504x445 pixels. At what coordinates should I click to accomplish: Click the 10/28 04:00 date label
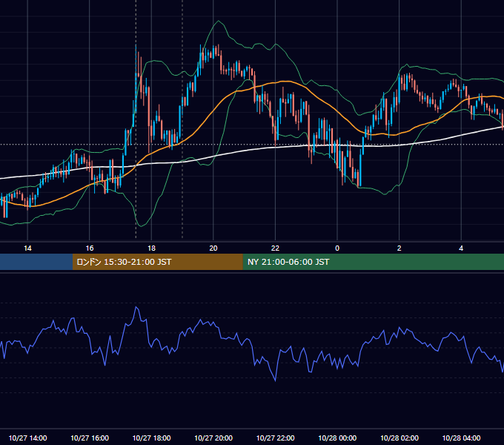pos(461,438)
